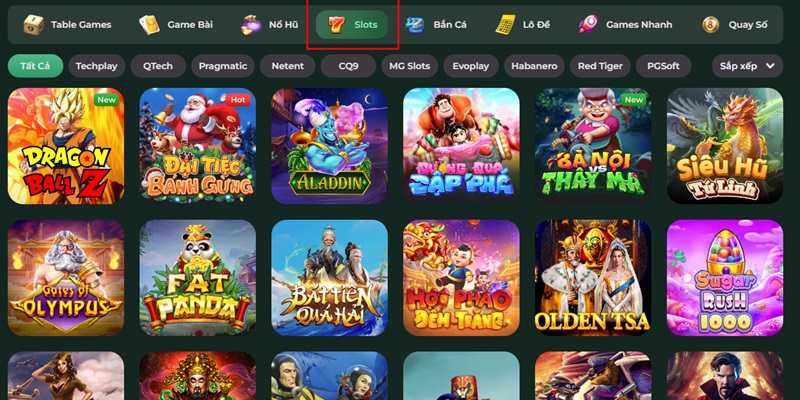This screenshot has height=400, width=800.
Task: Expand the Sắp xếp sort dropdown
Action: pyautogui.click(x=747, y=66)
